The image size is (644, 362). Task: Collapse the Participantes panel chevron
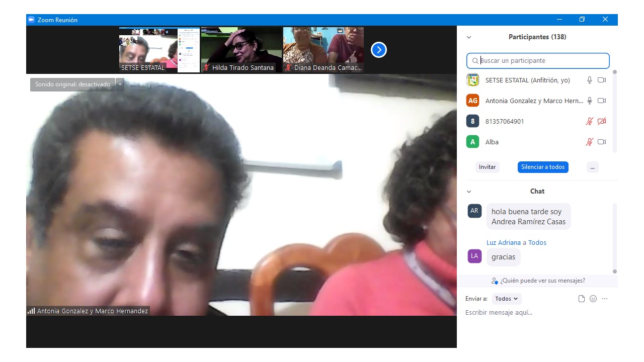pyautogui.click(x=469, y=37)
